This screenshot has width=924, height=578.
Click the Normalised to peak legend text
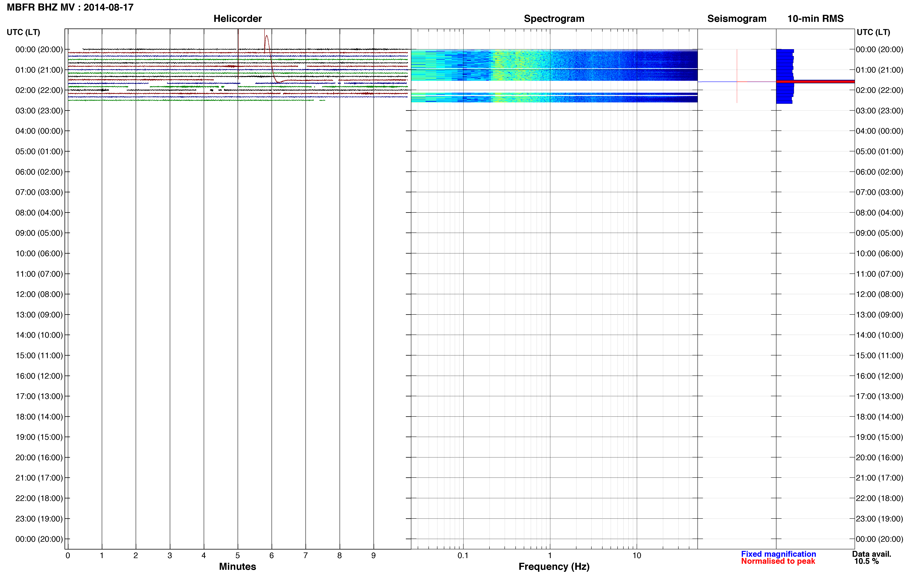coord(778,561)
